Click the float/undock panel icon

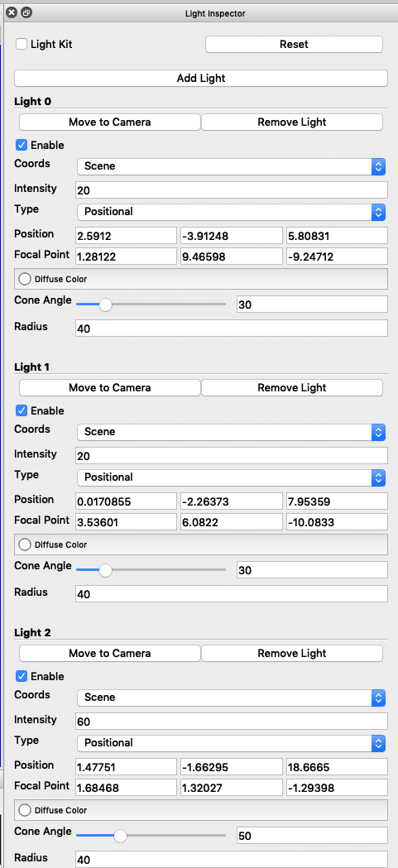[26, 12]
